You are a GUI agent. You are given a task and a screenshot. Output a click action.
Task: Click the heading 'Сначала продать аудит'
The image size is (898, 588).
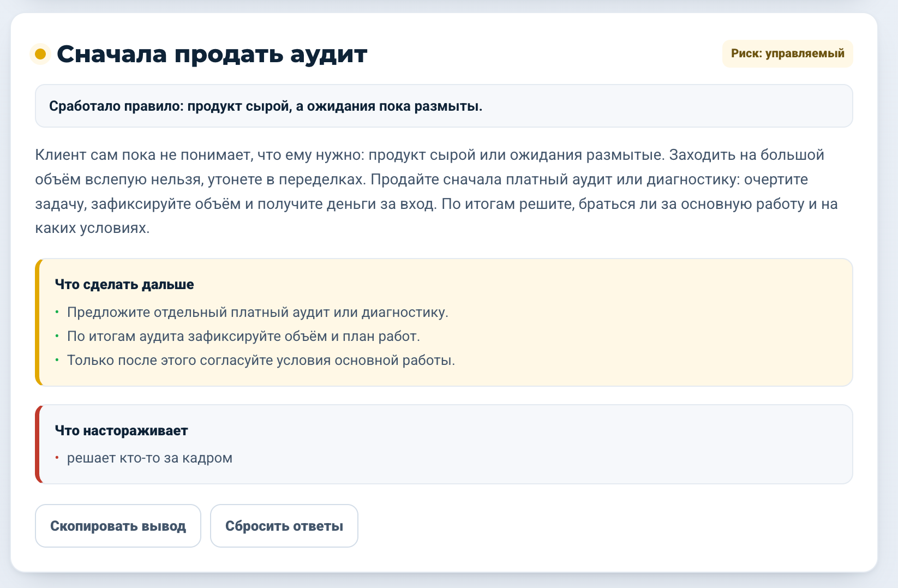[x=212, y=54]
